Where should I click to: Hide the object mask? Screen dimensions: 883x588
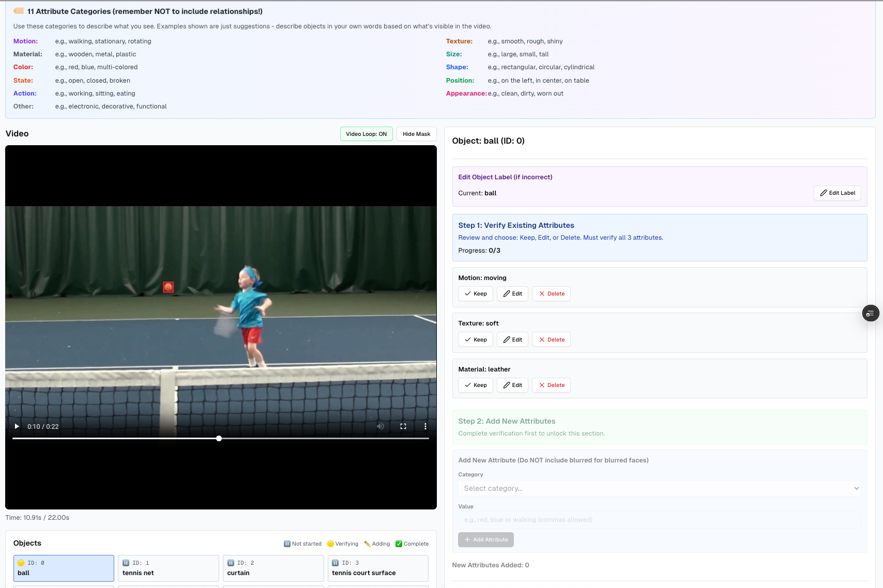point(416,134)
